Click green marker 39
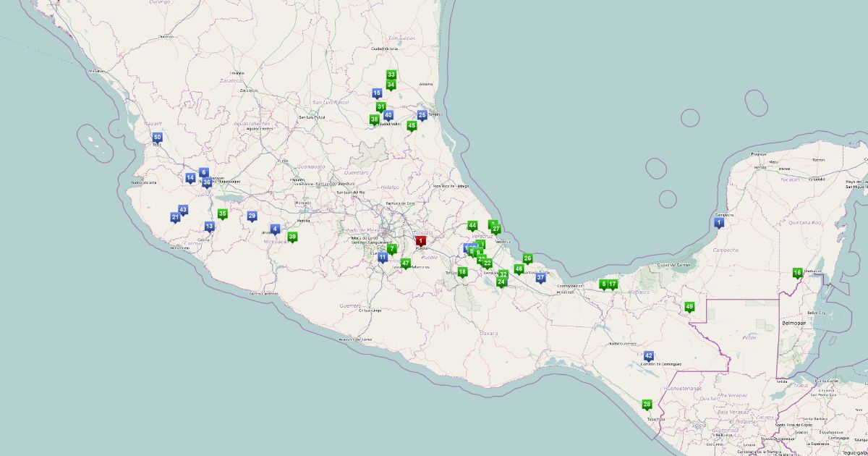Screen dimensions: 868x456 [293, 237]
